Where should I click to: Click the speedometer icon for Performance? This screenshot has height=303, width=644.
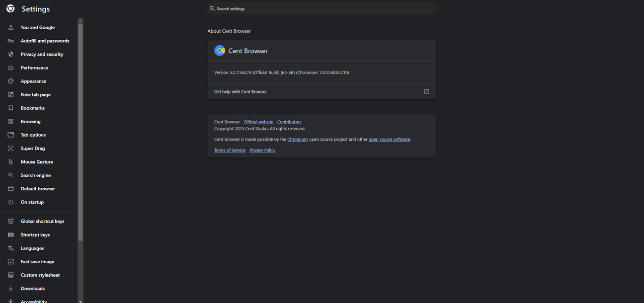point(11,68)
